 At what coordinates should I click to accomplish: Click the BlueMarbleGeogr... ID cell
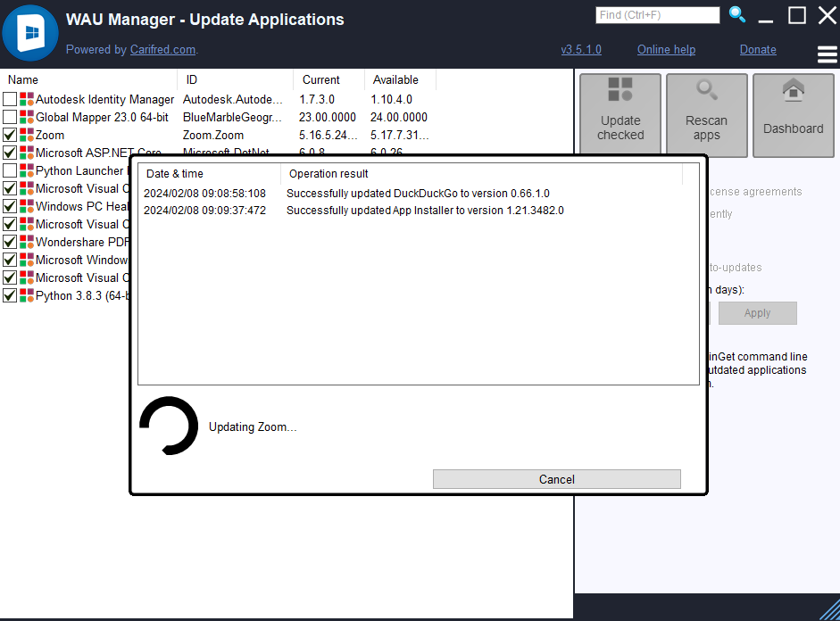tap(232, 117)
